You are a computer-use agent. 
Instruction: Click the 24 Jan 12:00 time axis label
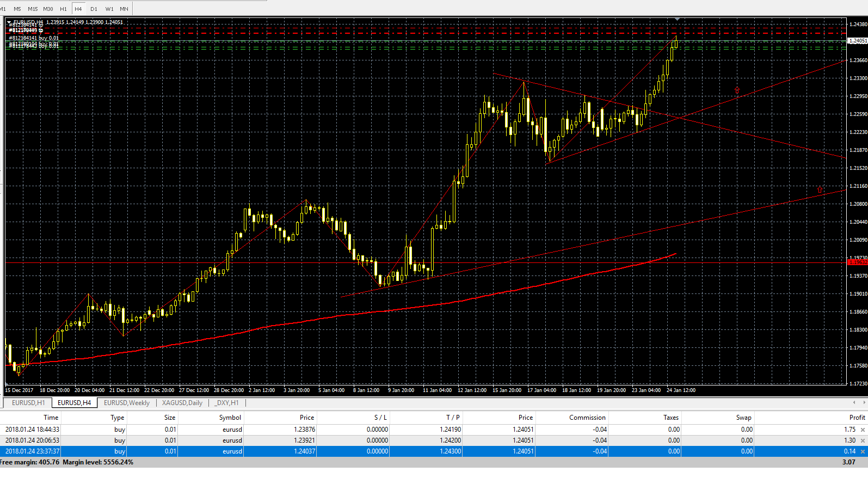(x=681, y=390)
